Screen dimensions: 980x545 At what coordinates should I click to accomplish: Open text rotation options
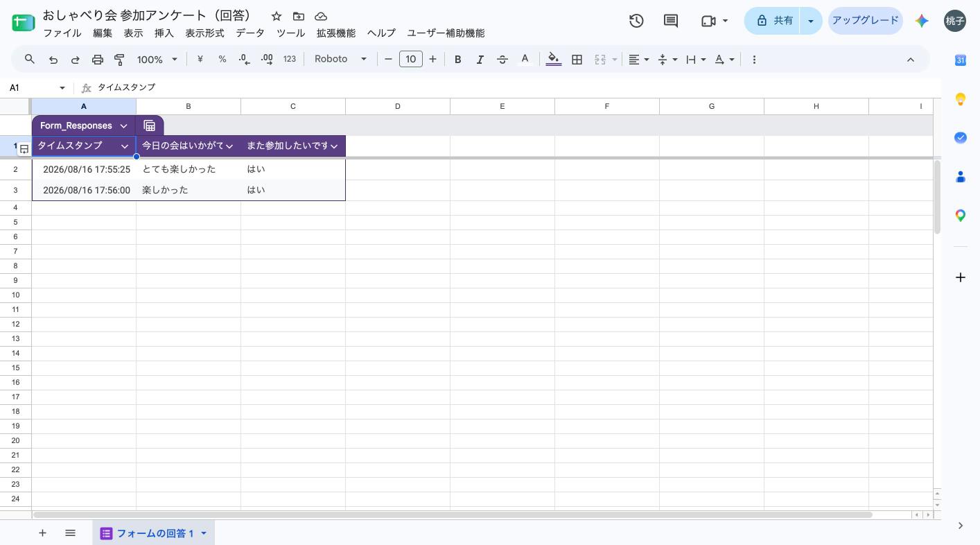[724, 60]
